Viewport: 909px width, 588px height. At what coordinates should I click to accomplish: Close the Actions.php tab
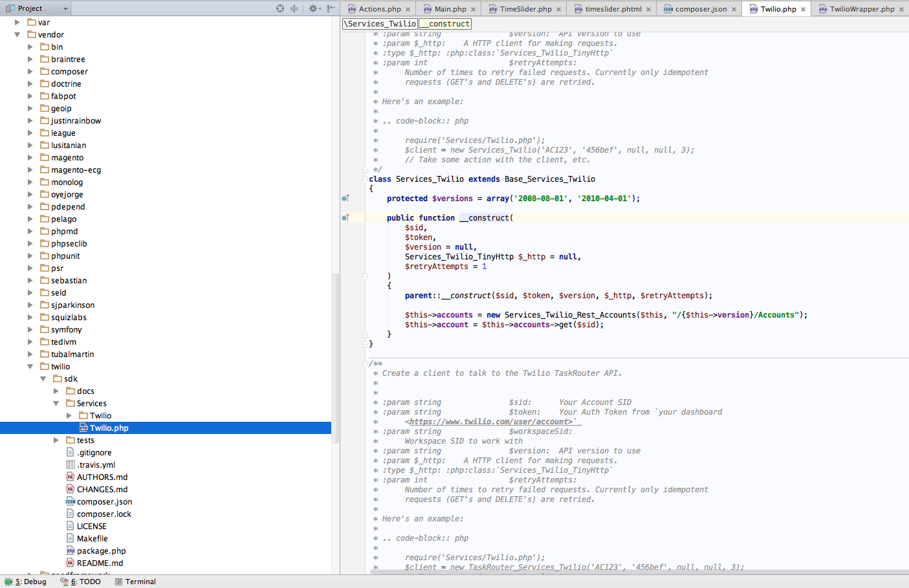(408, 9)
